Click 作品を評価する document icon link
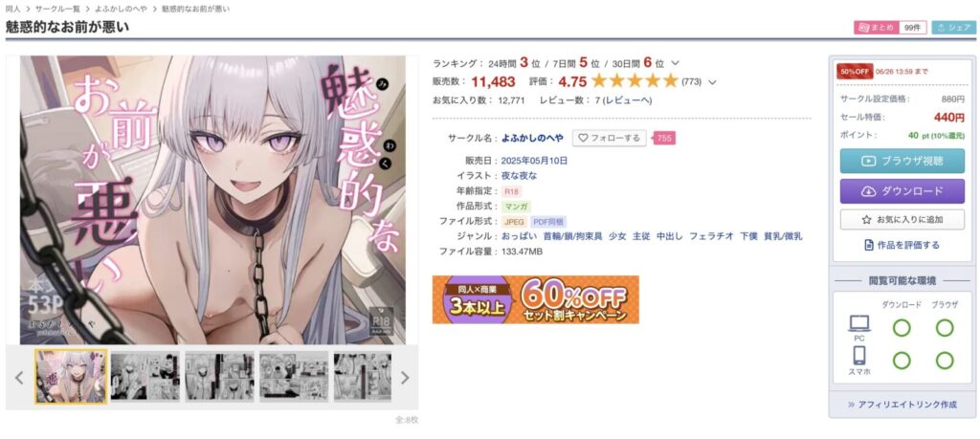The height and width of the screenshot is (439, 980). tap(902, 245)
